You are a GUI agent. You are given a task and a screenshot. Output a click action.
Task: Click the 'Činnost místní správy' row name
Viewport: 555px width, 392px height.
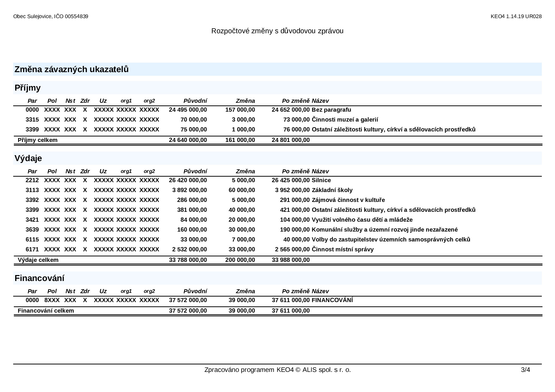click(343, 249)
